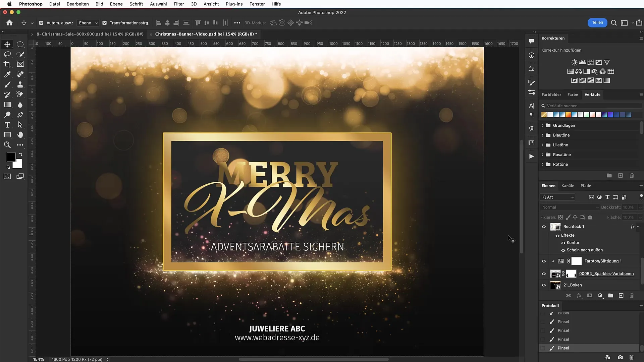Expand the Grundlagen gradient folder
The width and height of the screenshot is (644, 362).
click(542, 125)
